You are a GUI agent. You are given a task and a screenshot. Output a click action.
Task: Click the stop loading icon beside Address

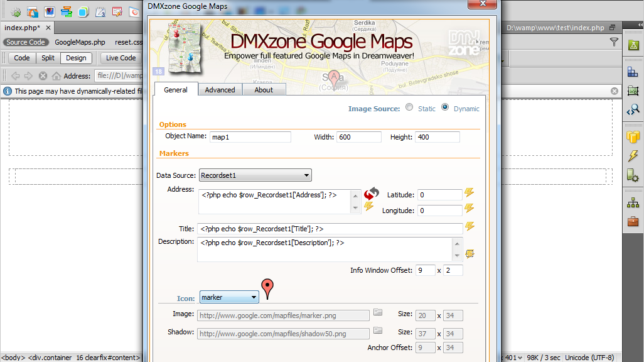click(43, 75)
